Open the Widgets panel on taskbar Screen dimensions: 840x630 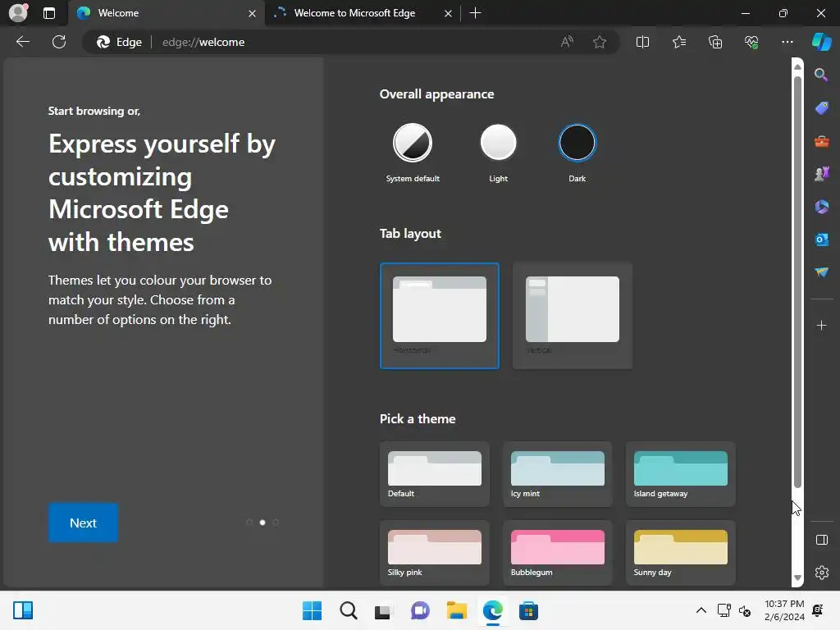click(x=23, y=610)
